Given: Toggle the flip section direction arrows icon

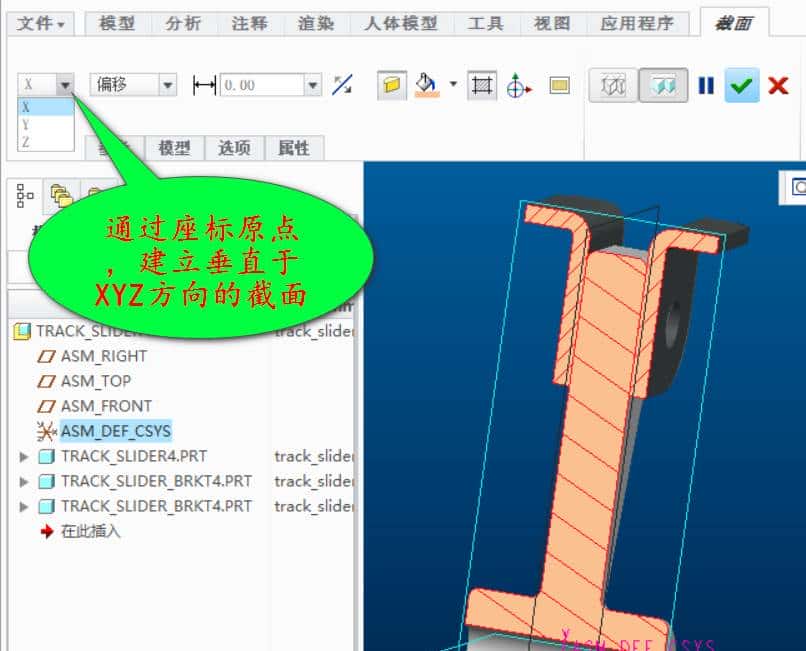Looking at the screenshot, I should click(343, 86).
